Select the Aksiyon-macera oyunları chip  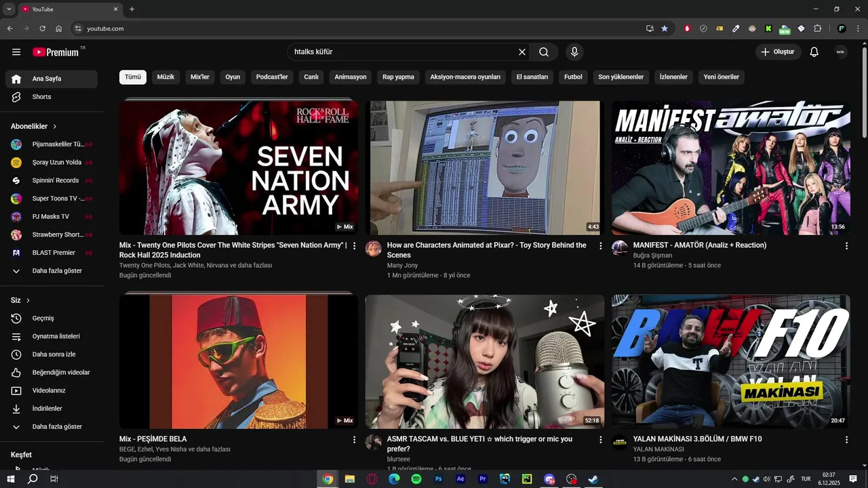point(465,77)
